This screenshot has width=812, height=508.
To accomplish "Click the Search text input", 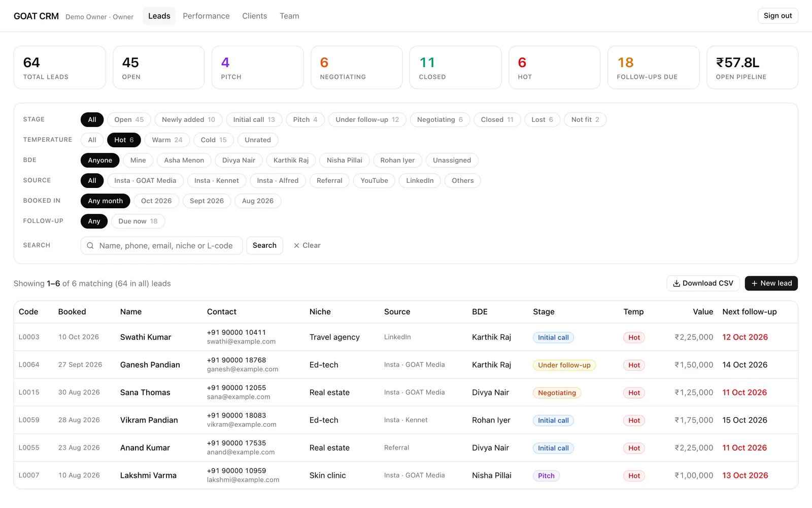I will pos(162,246).
